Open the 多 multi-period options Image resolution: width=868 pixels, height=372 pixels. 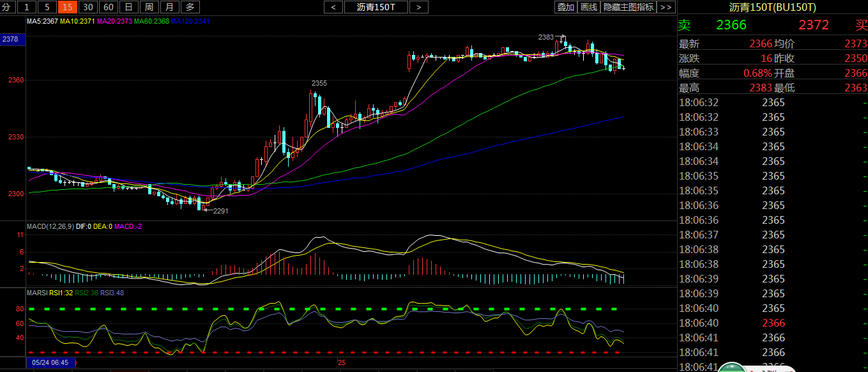click(190, 7)
